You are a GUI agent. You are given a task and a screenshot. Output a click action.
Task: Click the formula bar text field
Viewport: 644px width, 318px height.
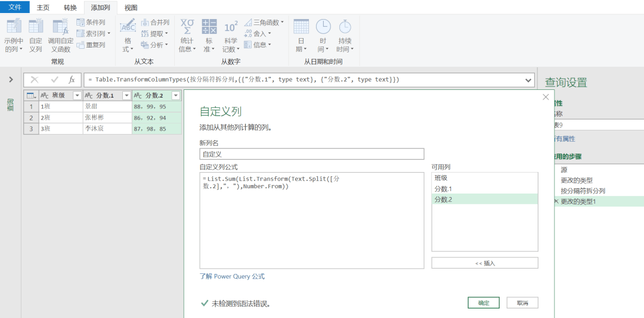point(304,80)
